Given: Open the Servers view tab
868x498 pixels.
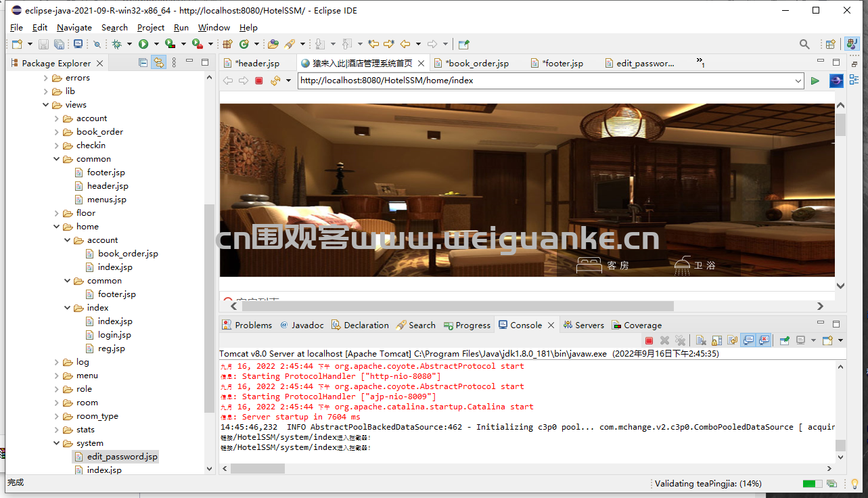Looking at the screenshot, I should (583, 325).
